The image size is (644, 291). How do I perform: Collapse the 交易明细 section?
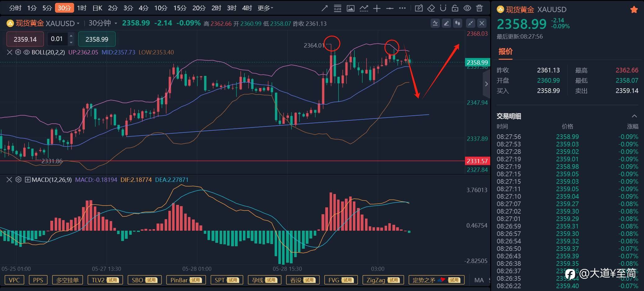click(x=634, y=116)
